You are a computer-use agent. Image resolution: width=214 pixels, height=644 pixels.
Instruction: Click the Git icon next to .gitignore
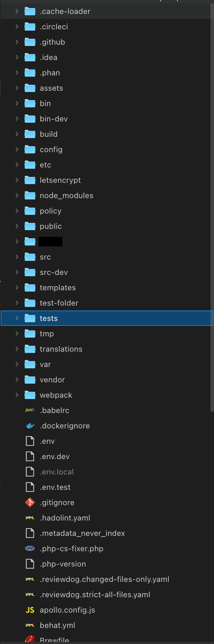(30, 502)
